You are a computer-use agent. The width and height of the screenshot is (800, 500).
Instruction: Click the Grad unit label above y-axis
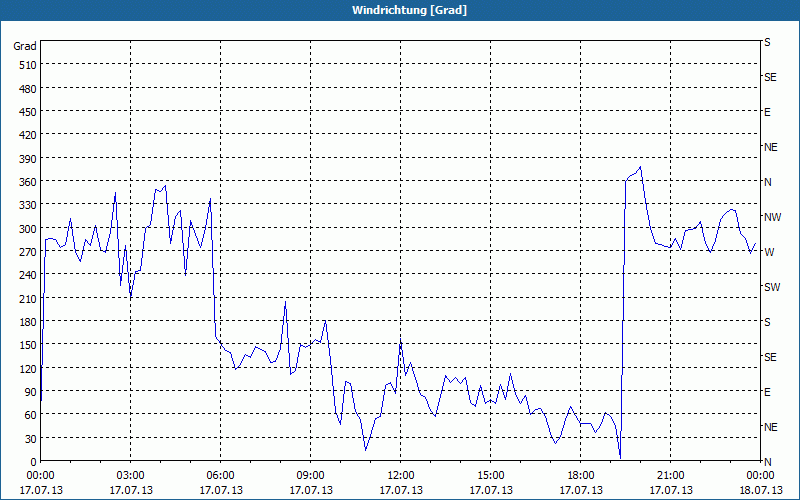click(24, 46)
